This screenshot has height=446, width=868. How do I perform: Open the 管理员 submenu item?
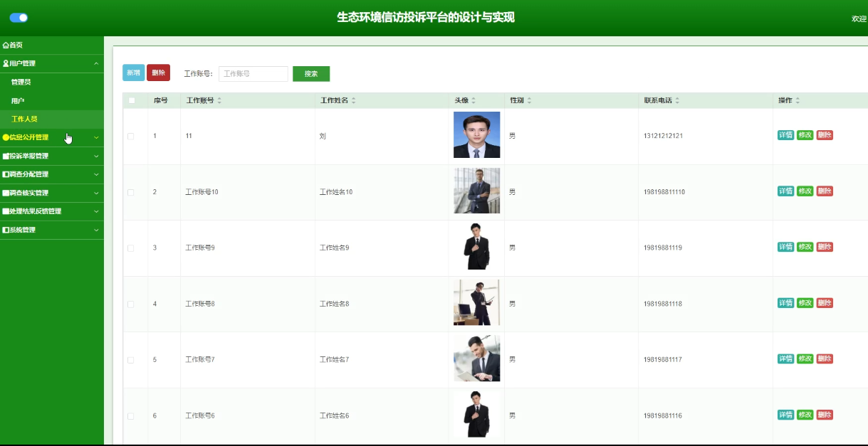click(x=21, y=83)
